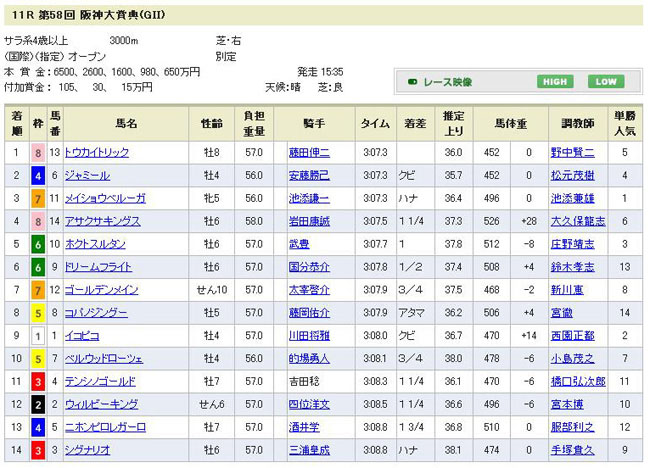Click the 馬名 column header
This screenshot has width=650, height=468.
(126, 123)
